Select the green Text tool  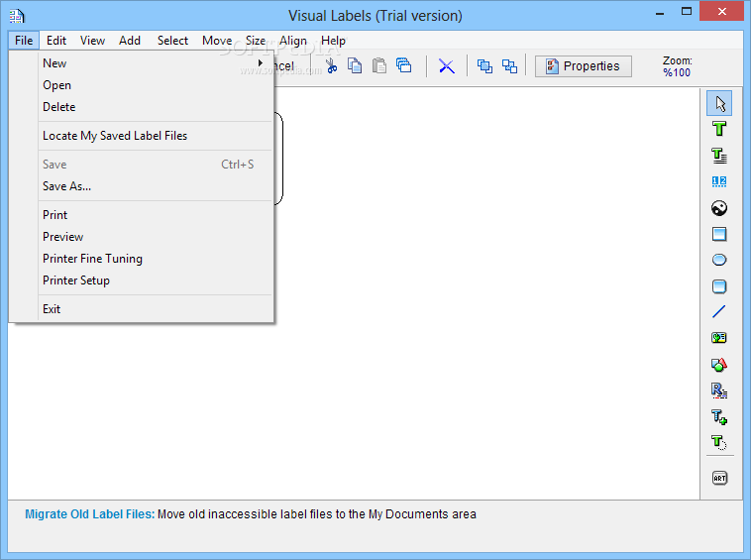click(x=719, y=129)
